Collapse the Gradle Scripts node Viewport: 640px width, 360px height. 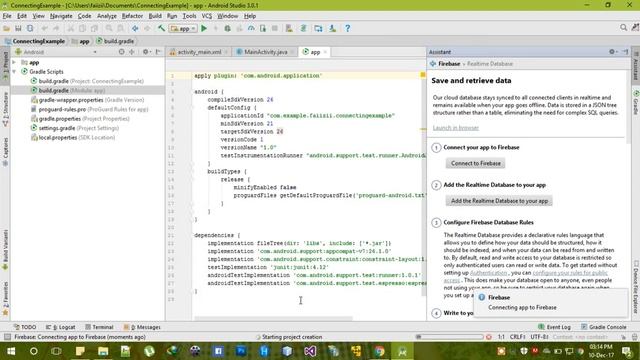(14, 72)
